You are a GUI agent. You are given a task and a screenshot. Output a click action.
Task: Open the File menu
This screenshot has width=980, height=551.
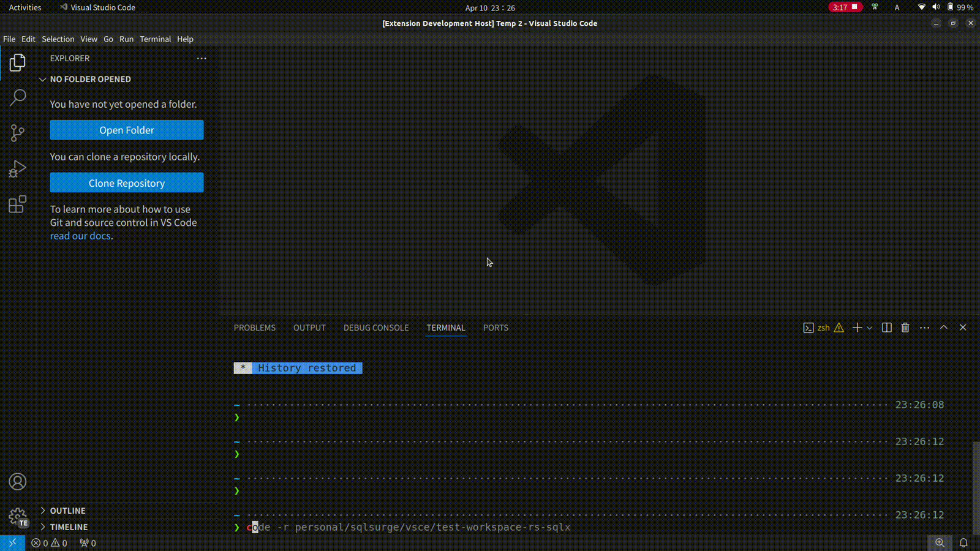pos(9,39)
